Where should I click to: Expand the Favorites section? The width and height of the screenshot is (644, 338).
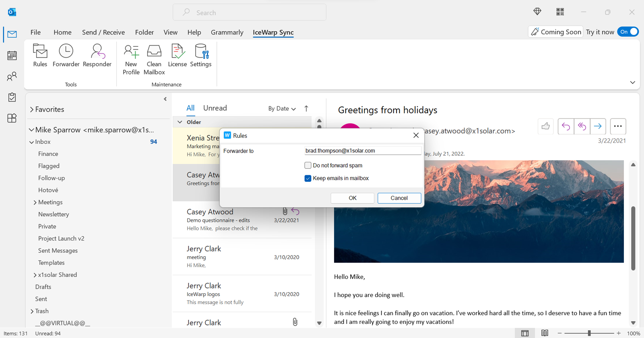click(x=32, y=110)
